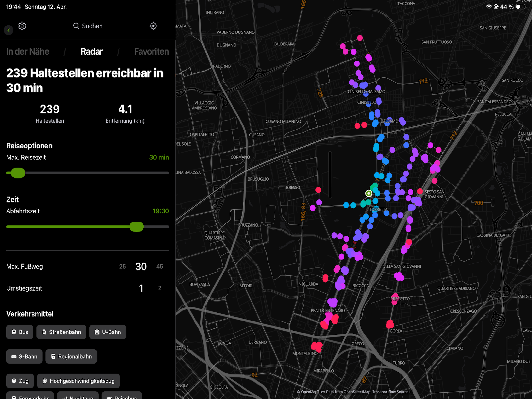532x399 pixels.
Task: Tap the green back chevron button
Action: pos(9,30)
